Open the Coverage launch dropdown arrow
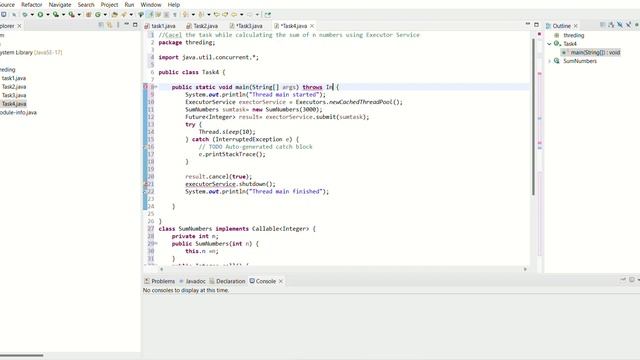The image size is (640, 360). coord(63,15)
